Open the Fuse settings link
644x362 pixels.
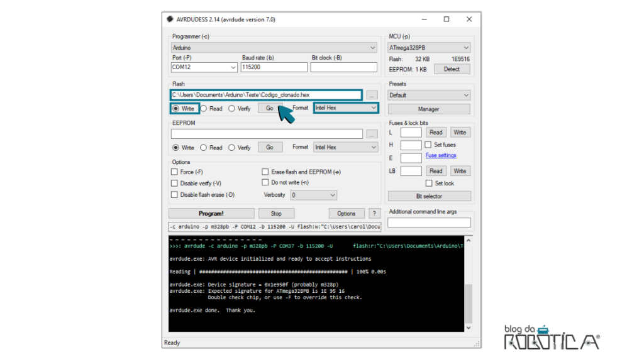tap(441, 155)
